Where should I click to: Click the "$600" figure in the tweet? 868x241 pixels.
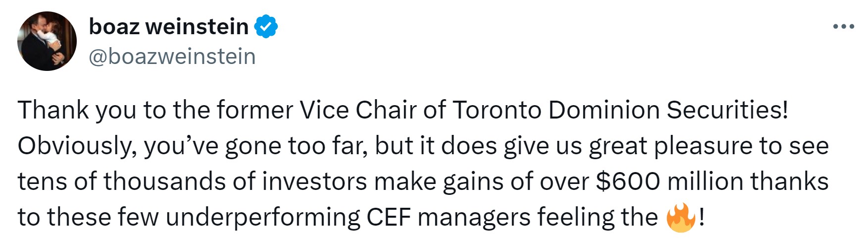(627, 181)
